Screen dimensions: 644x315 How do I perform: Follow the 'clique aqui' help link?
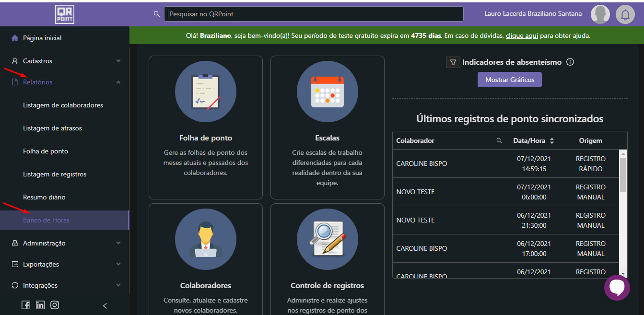click(522, 35)
